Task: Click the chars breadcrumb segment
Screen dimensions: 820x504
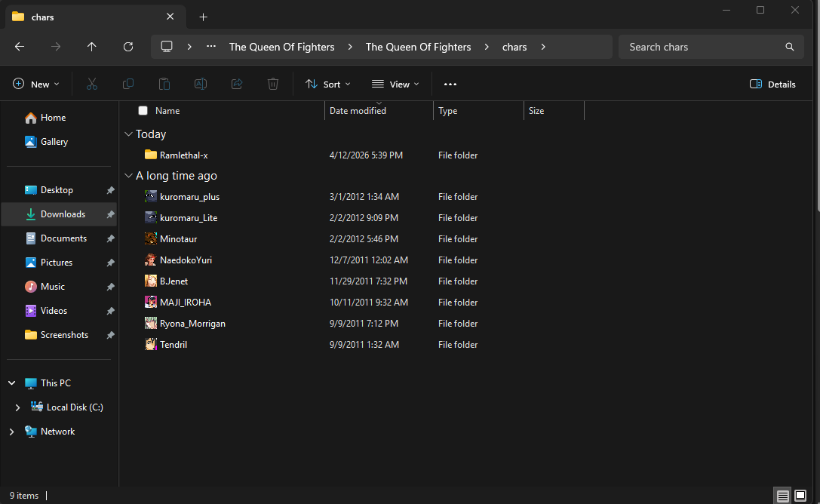Action: click(514, 47)
